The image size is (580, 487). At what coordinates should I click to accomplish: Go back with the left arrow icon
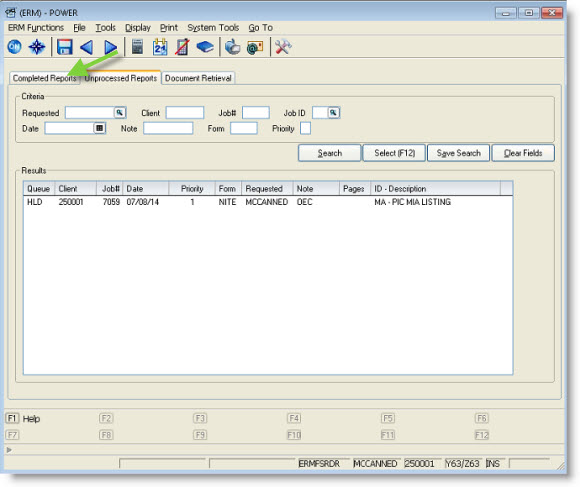point(87,47)
